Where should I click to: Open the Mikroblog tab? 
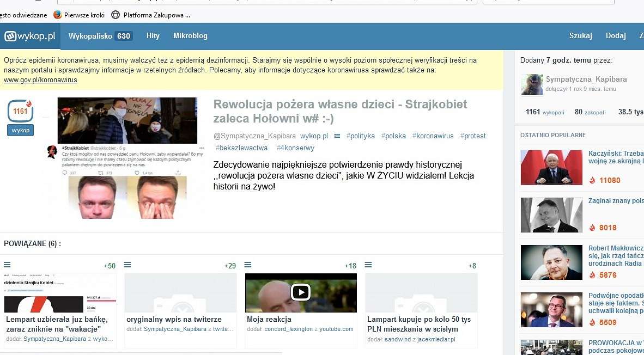click(x=190, y=36)
